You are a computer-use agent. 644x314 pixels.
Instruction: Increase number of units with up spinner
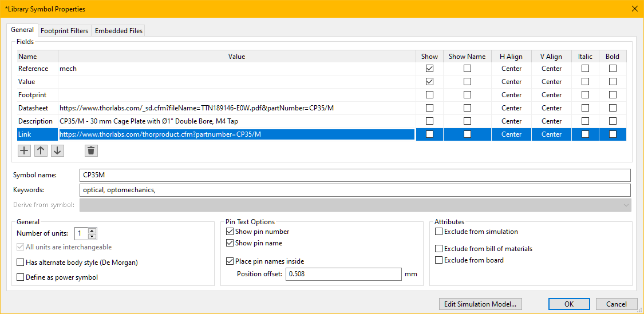click(x=92, y=230)
